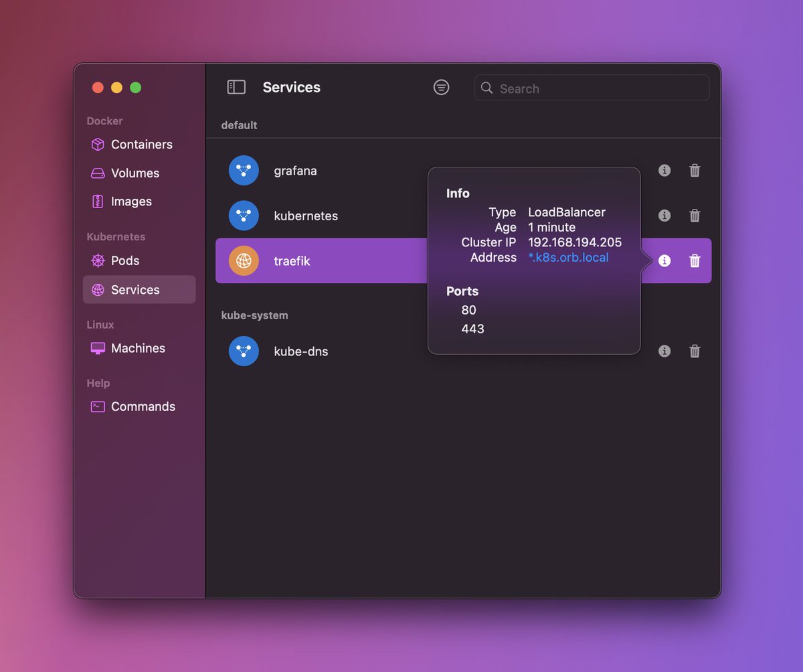Focus the Search field

point(592,88)
